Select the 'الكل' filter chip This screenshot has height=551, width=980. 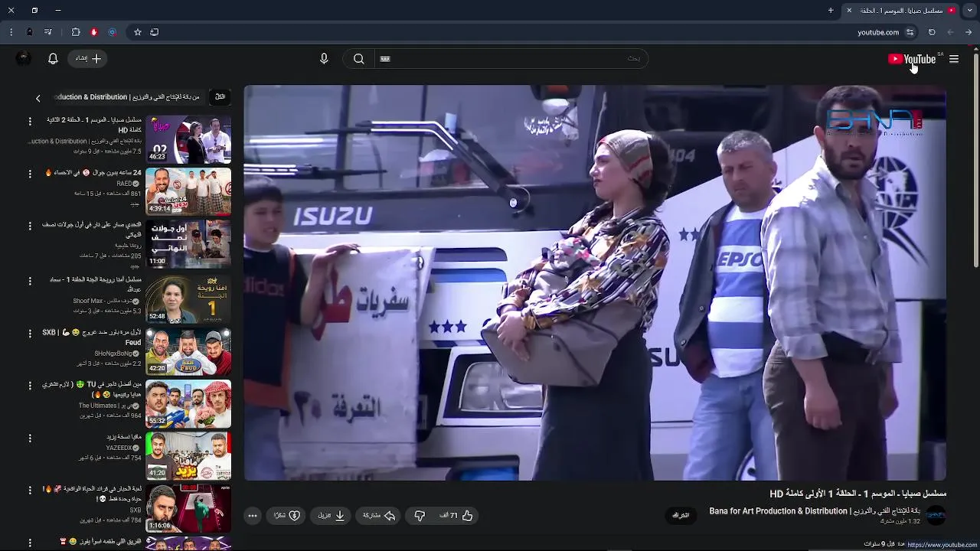[x=220, y=97]
